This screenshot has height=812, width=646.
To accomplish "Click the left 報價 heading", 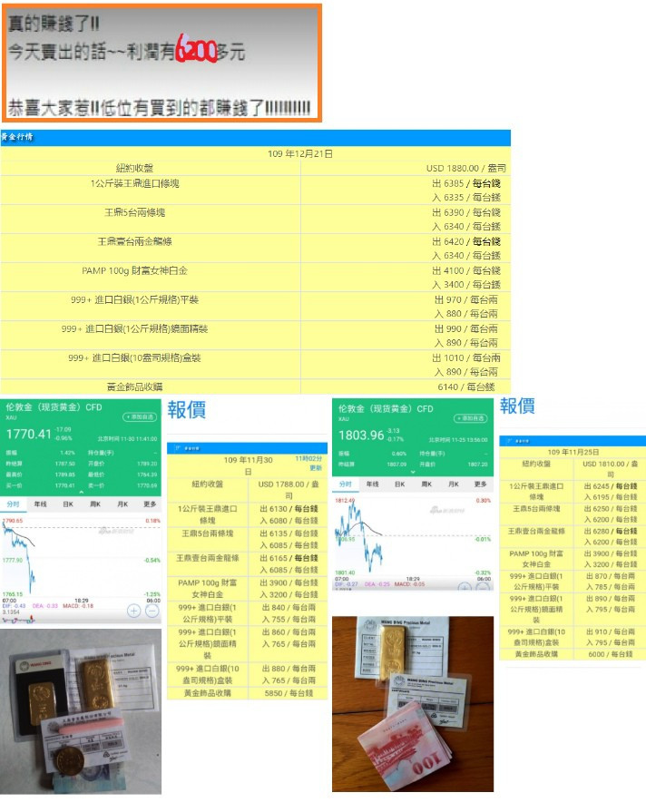I will pyautogui.click(x=187, y=409).
